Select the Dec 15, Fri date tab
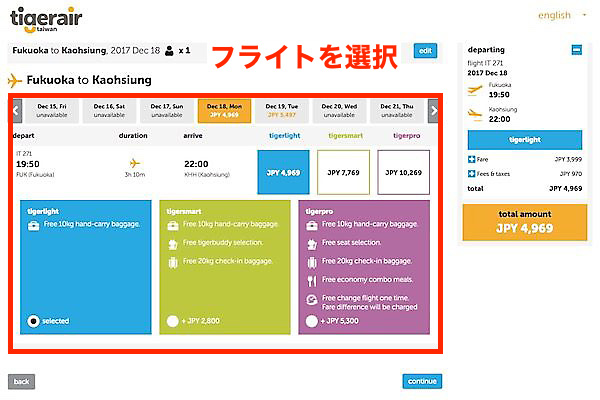Image resolution: width=600 pixels, height=400 pixels. 52,111
